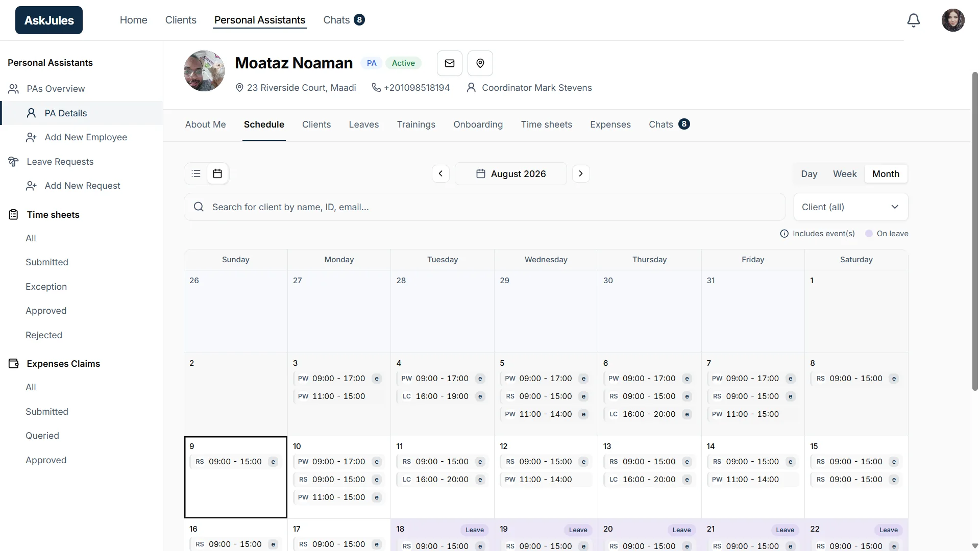The height and width of the screenshot is (551, 980).
Task: Open Rejected time sheets filter
Action: 44,335
